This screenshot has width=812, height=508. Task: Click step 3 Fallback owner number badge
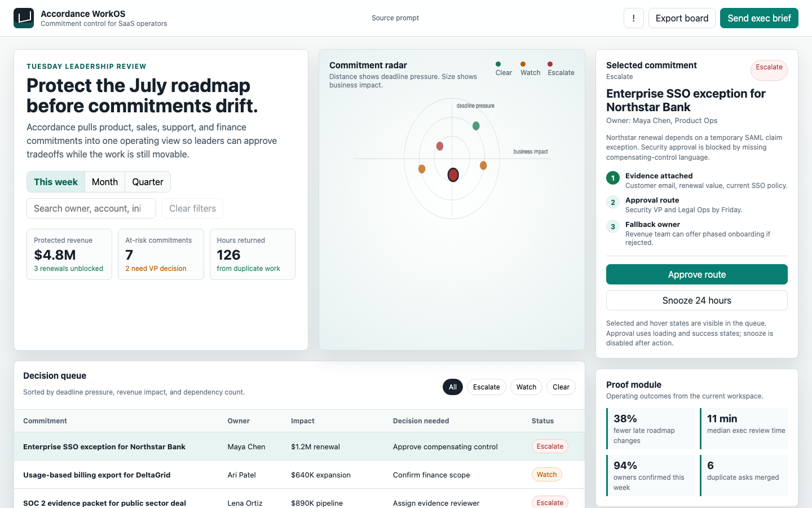point(613,226)
